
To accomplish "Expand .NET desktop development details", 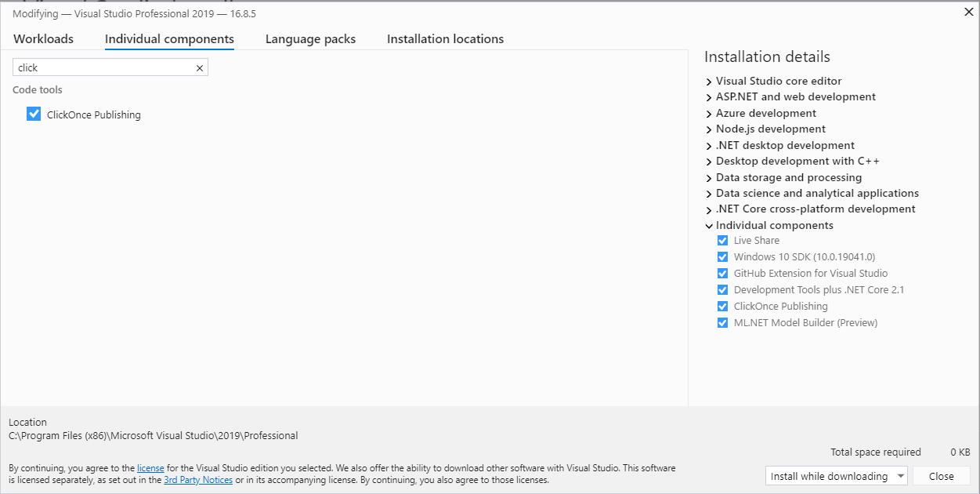I will [x=709, y=146].
